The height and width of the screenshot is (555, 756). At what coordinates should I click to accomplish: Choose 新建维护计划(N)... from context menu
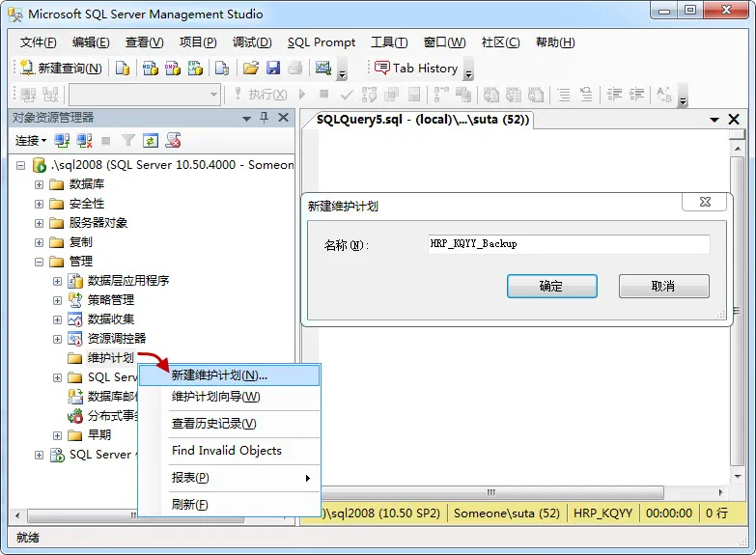pyautogui.click(x=230, y=375)
